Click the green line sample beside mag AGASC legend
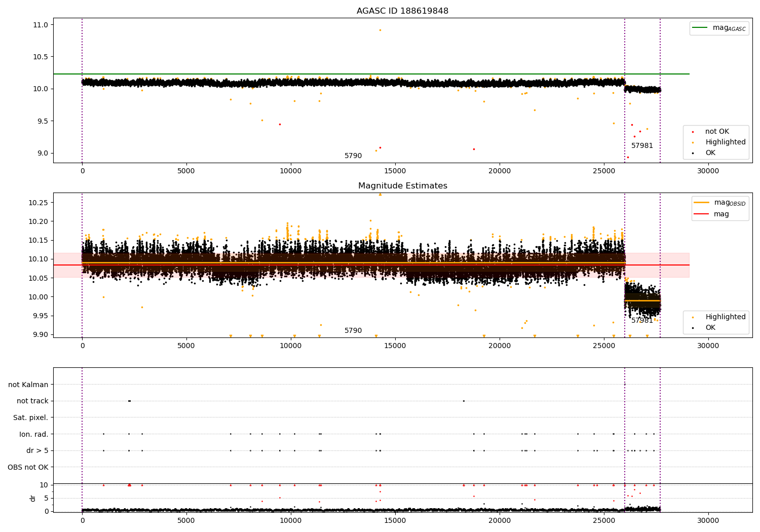The width and height of the screenshot is (760, 532). [x=700, y=28]
